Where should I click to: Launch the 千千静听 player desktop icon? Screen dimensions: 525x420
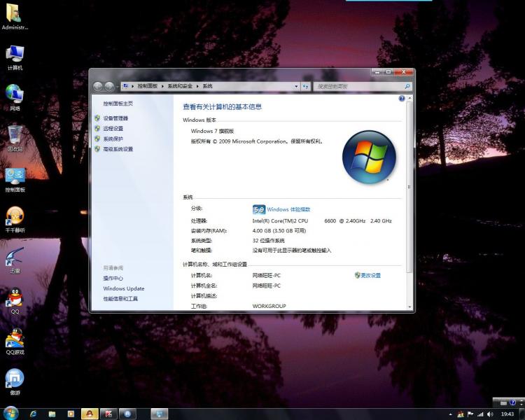pos(15,220)
